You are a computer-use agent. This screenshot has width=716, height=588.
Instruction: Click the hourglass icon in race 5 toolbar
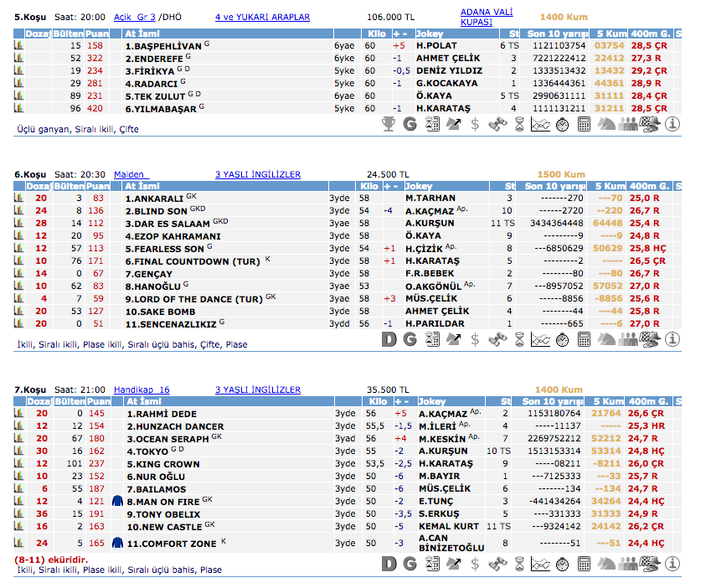(519, 124)
